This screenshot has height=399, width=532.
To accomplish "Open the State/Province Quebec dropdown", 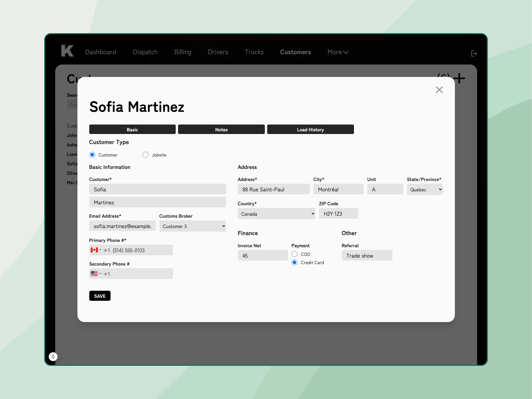I will (424, 190).
